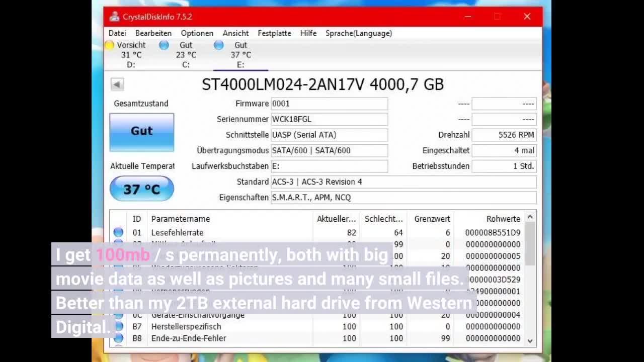Click the Parametername column header

pos(229,219)
